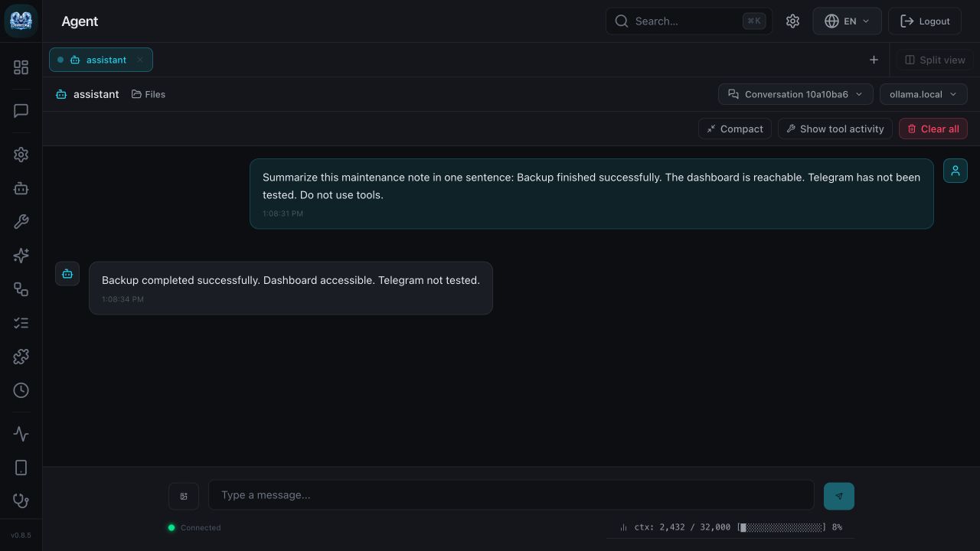Open the sparkles skills icon in sidebar
This screenshot has height=551, width=980.
coord(21,256)
